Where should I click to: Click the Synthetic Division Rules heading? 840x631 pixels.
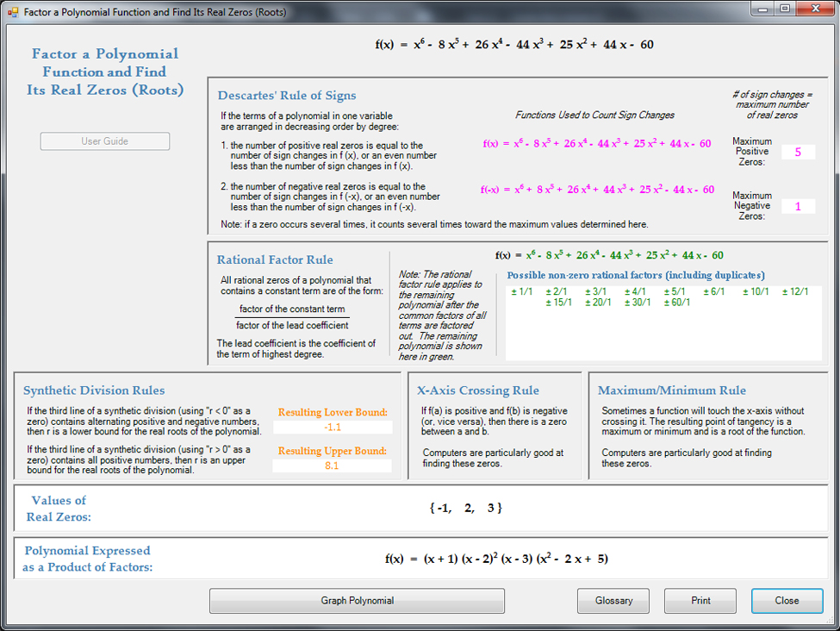click(94, 390)
